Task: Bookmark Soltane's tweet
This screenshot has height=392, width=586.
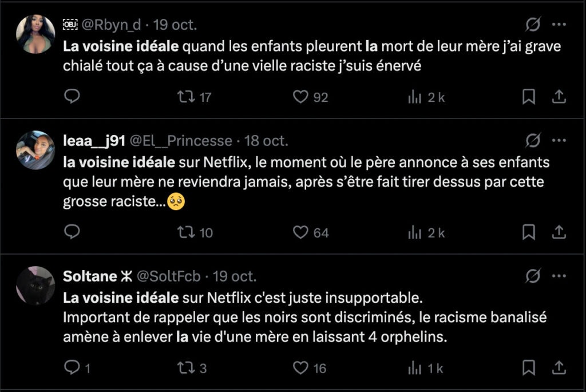Action: 529,367
